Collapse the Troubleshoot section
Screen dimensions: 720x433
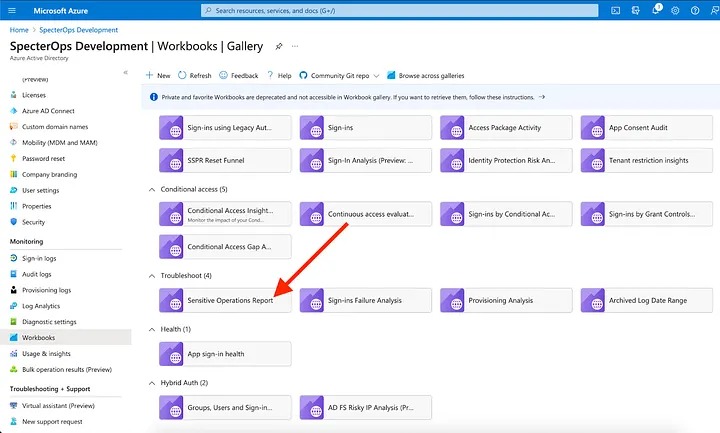(152, 275)
